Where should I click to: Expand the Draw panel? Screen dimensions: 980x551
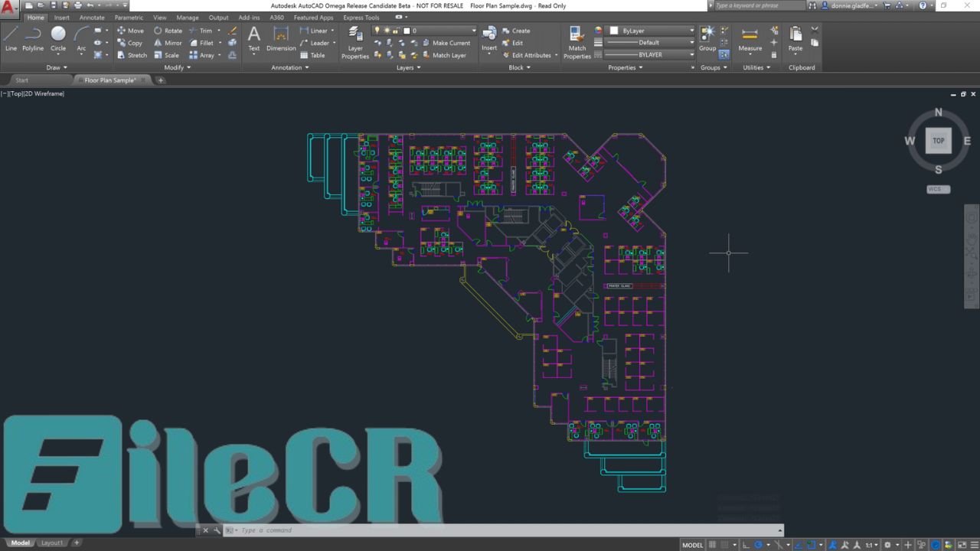[57, 67]
